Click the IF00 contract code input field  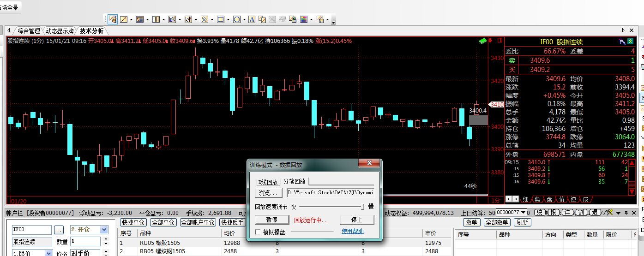[x=31, y=230]
